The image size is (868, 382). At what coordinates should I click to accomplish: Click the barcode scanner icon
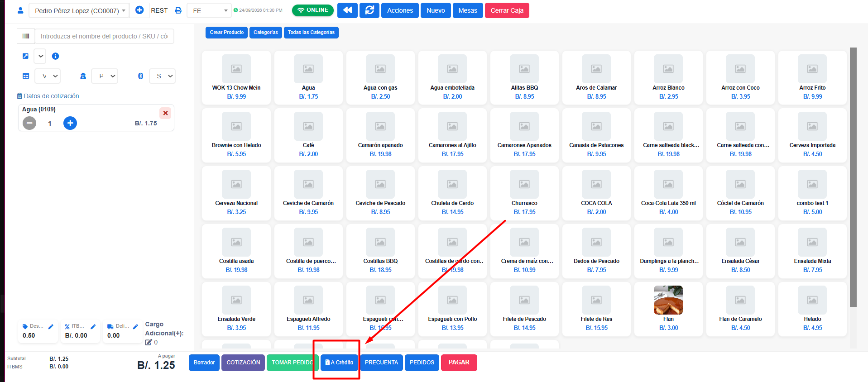click(x=26, y=36)
